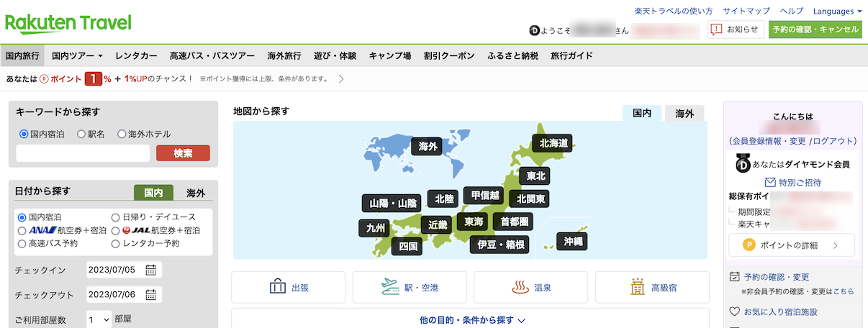The height and width of the screenshot is (328, 868).
Task: Switch date search to 海外 tab
Action: click(x=196, y=193)
